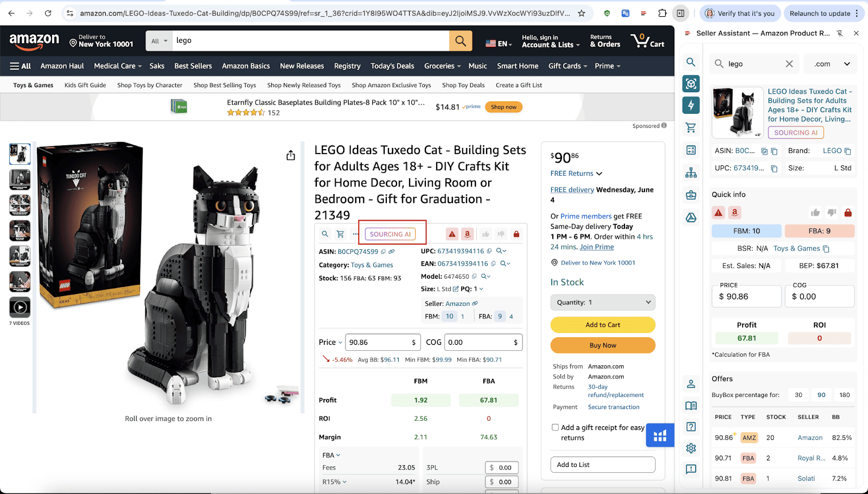
Task: Click the variations tree icon in extension sidebar
Action: [691, 172]
